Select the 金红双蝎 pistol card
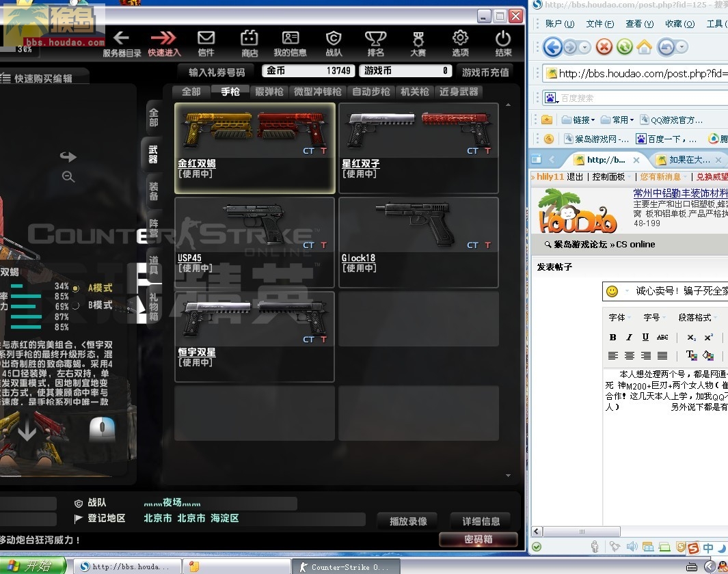Image resolution: width=728 pixels, height=574 pixels. point(255,148)
